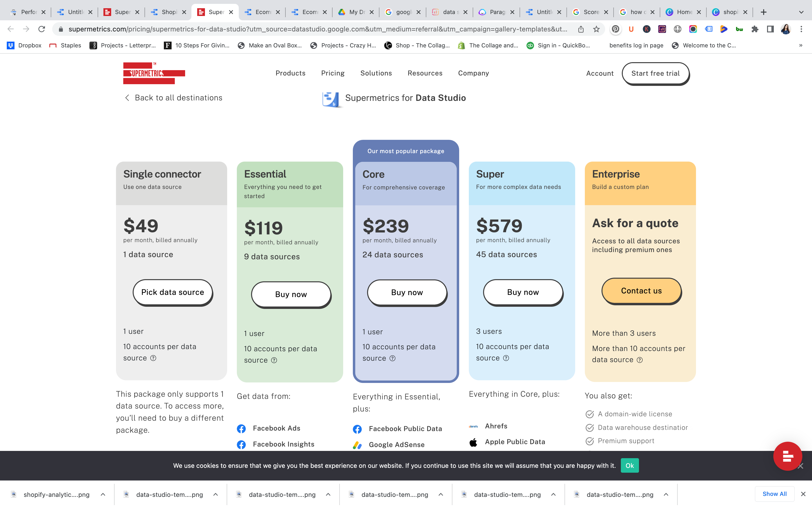Click the Staples bookmark
The image size is (812, 508).
(x=65, y=45)
